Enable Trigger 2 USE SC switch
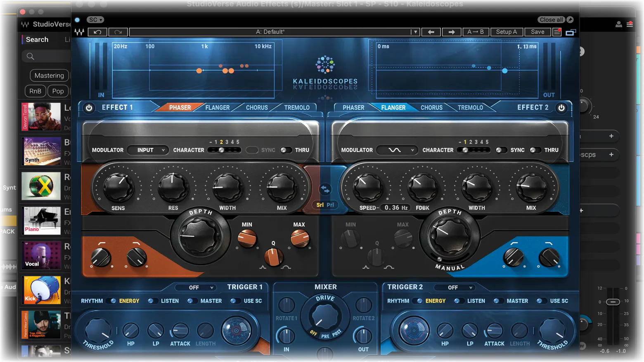 point(541,301)
